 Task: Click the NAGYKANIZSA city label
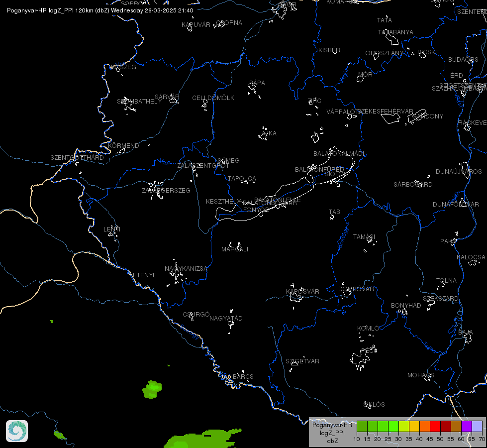186,269
